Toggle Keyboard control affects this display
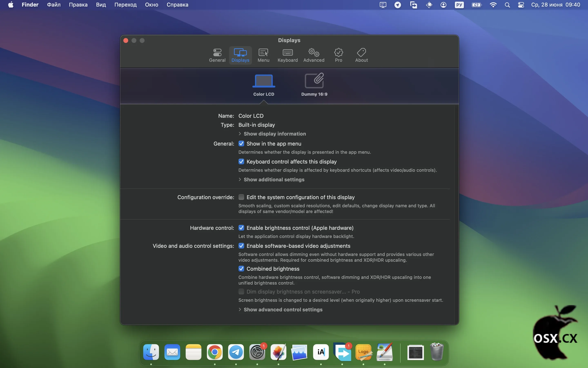 tap(241, 162)
